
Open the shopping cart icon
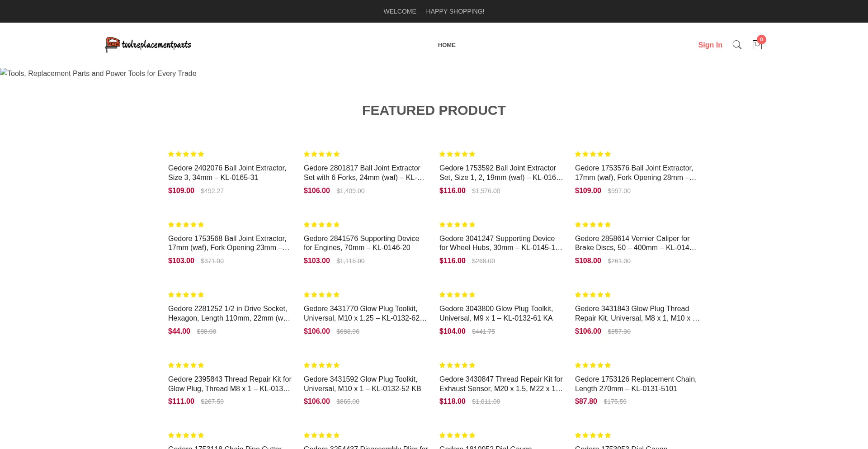coord(757,45)
